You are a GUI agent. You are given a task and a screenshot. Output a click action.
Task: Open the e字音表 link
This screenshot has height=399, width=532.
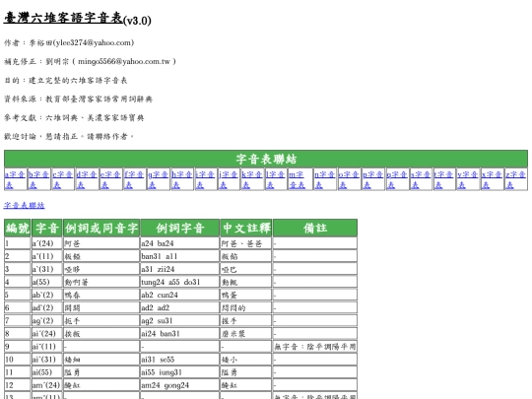[x=110, y=179]
